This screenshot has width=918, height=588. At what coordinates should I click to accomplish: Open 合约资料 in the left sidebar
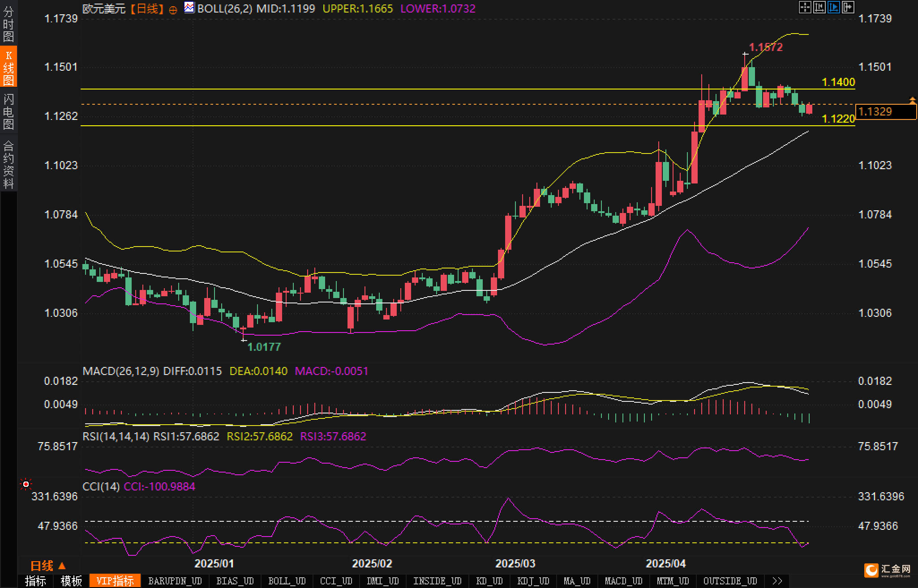click(9, 164)
